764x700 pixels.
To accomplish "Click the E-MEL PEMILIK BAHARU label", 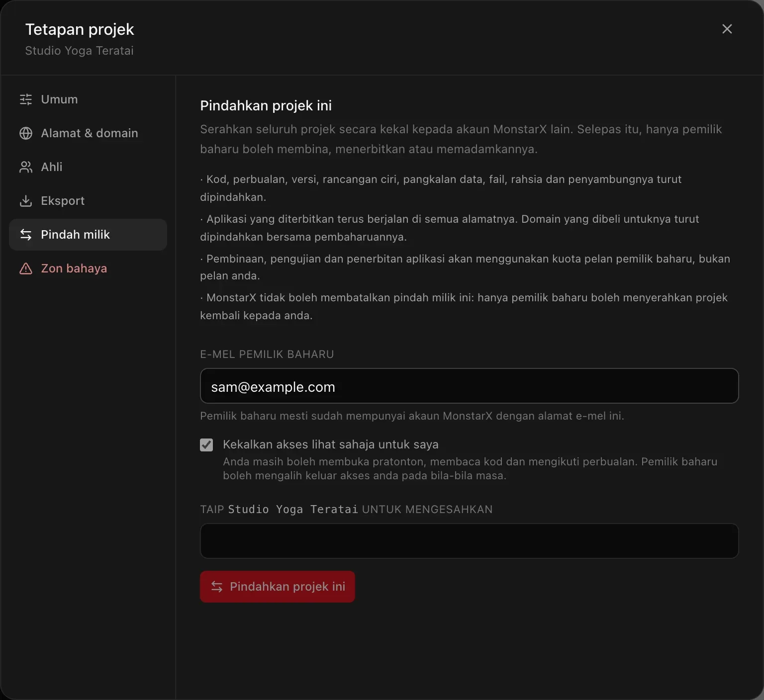I will (267, 354).
